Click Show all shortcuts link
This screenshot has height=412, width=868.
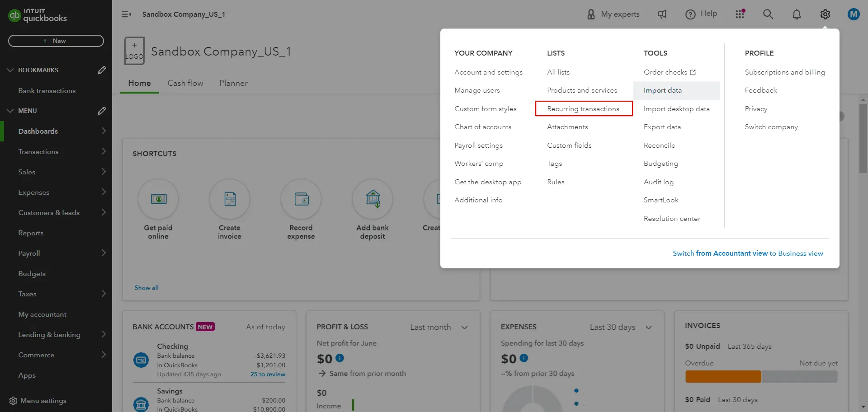tap(146, 288)
